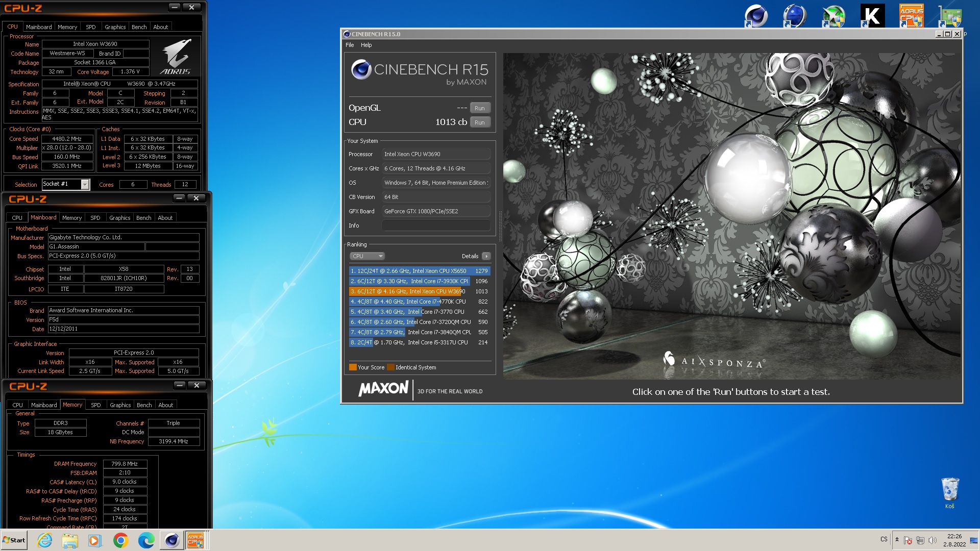Switch to SPD tab in top CPU-Z window

pyautogui.click(x=91, y=27)
